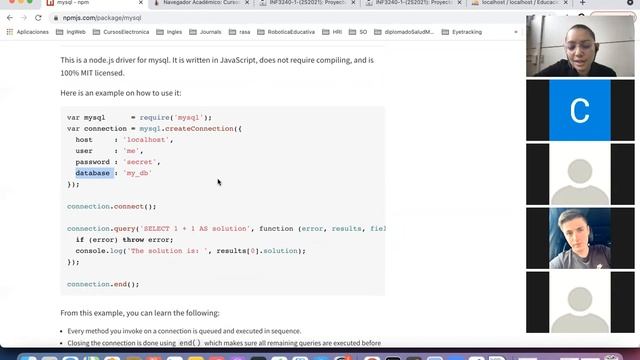Open the CursosElectronica bookmark folder

pyautogui.click(x=121, y=32)
